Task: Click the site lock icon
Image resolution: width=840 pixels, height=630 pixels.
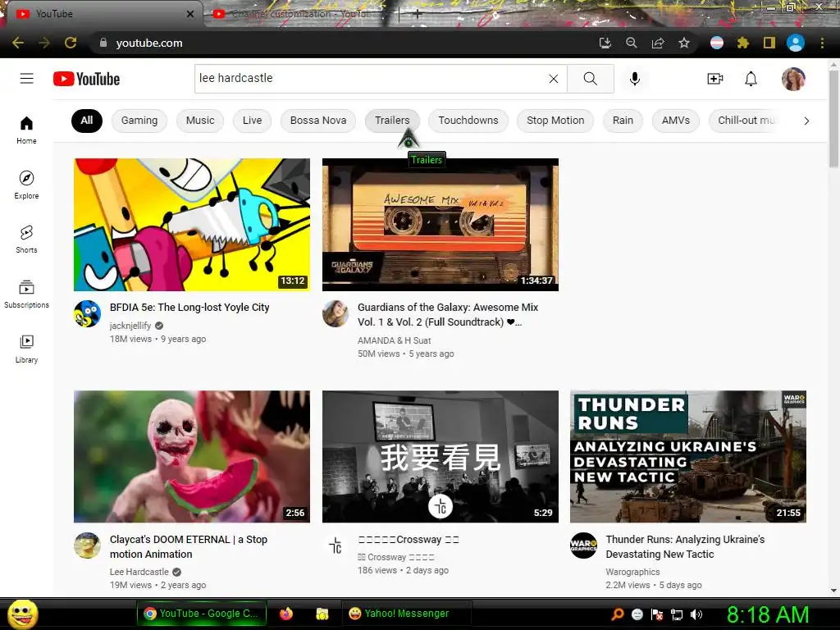Action: tap(103, 43)
